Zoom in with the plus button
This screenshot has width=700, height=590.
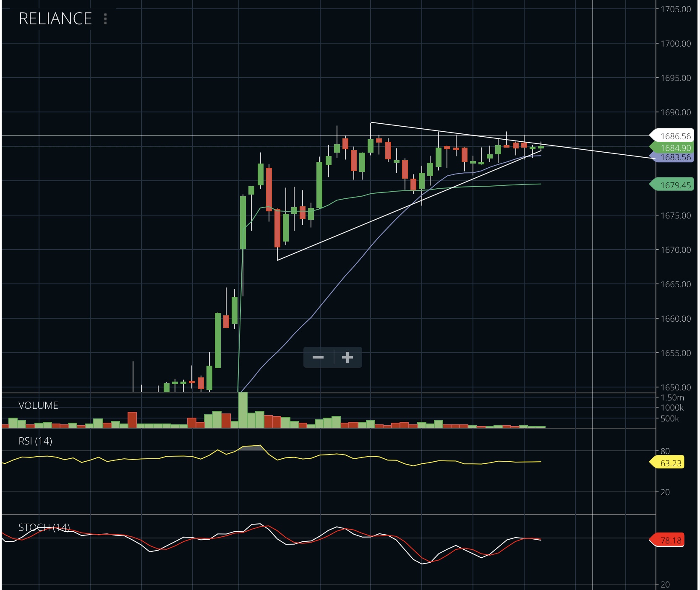coord(347,357)
